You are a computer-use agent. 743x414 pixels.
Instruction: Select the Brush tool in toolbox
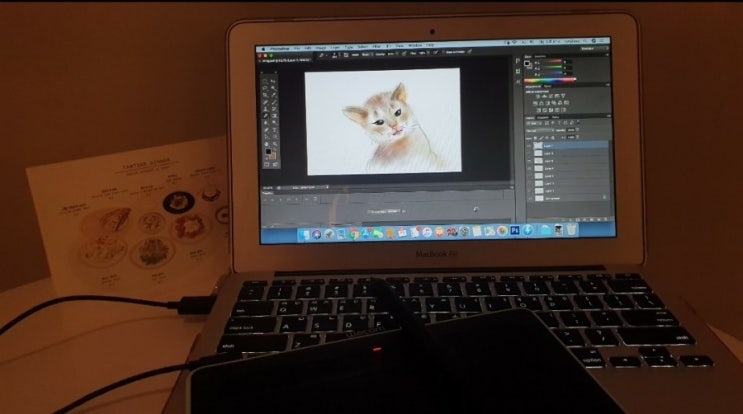(274, 102)
